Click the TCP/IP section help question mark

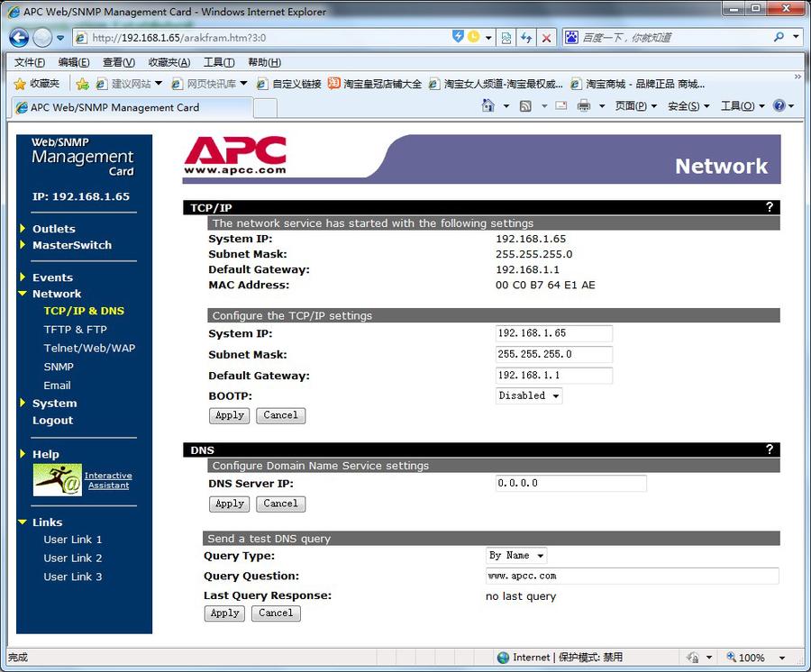click(769, 207)
